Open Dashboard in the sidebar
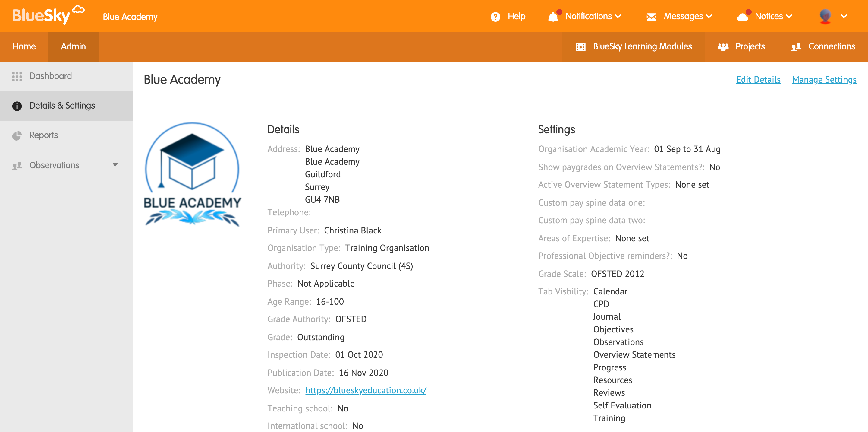868x432 pixels. (x=66, y=76)
